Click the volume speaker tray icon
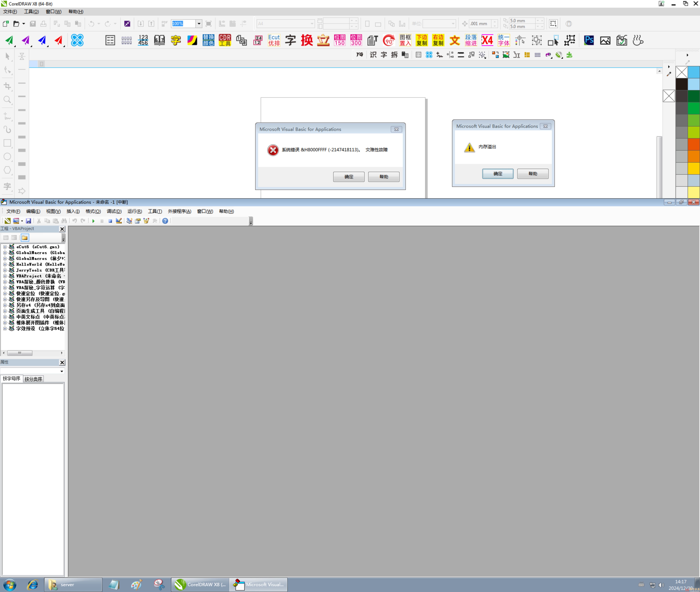Image resolution: width=700 pixels, height=592 pixels. pyautogui.click(x=661, y=585)
